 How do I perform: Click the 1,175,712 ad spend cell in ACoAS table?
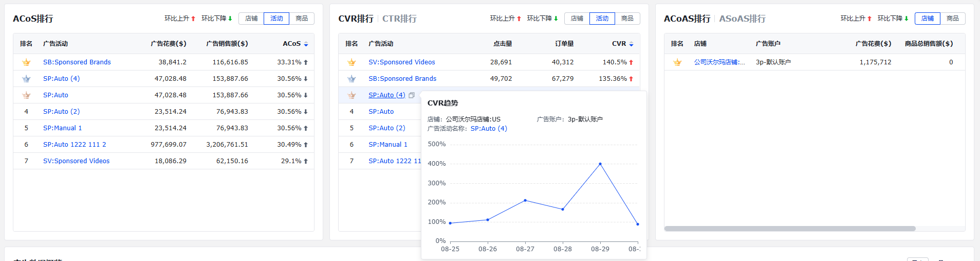(x=876, y=62)
